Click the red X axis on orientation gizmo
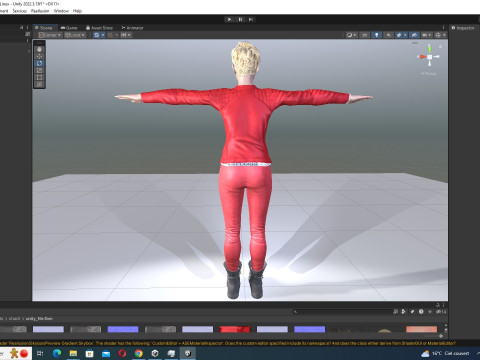Screen dimensions: 480x360 point(422,57)
